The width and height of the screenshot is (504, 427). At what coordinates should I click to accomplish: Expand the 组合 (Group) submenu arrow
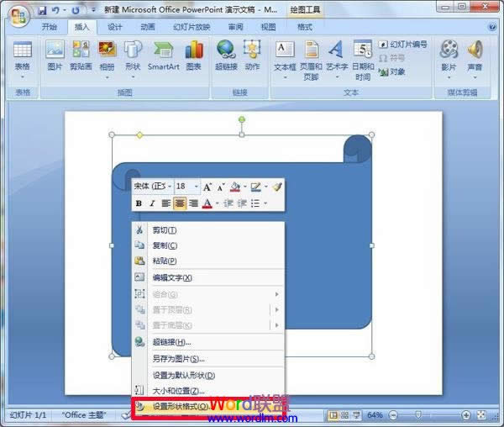276,294
